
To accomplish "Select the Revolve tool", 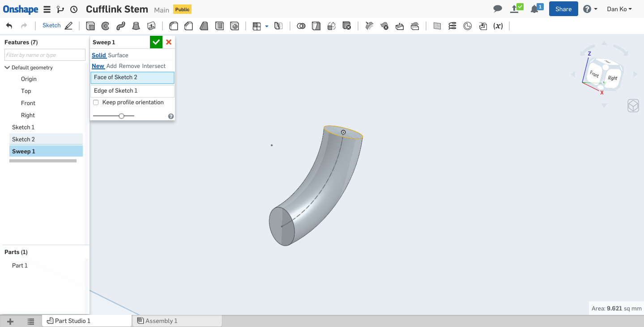I will click(x=106, y=26).
